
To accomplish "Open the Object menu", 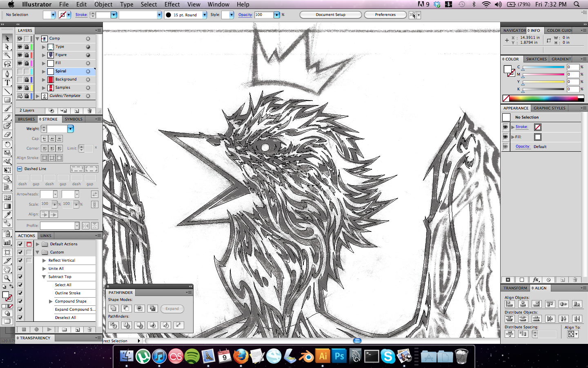I will tap(103, 4).
